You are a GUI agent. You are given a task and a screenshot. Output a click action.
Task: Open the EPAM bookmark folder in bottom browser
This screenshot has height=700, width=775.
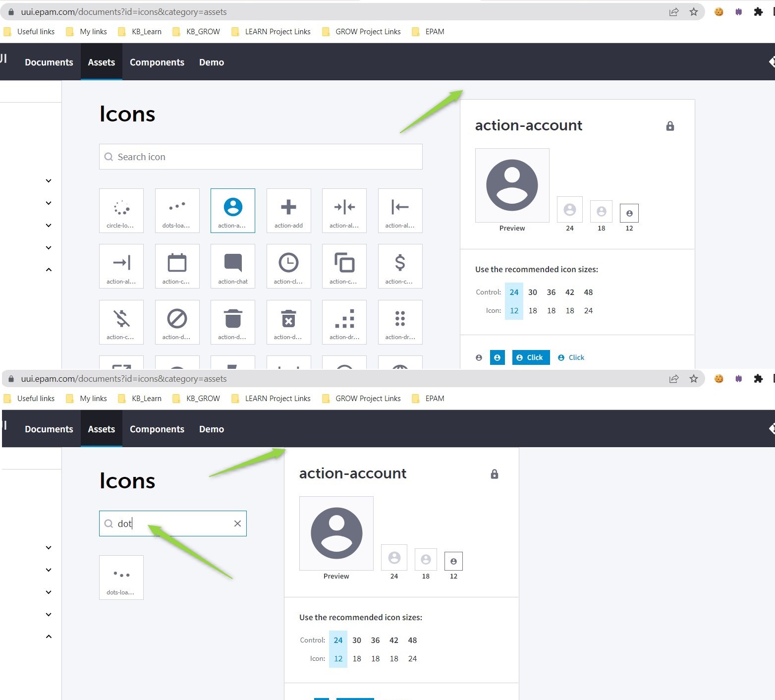(x=428, y=399)
